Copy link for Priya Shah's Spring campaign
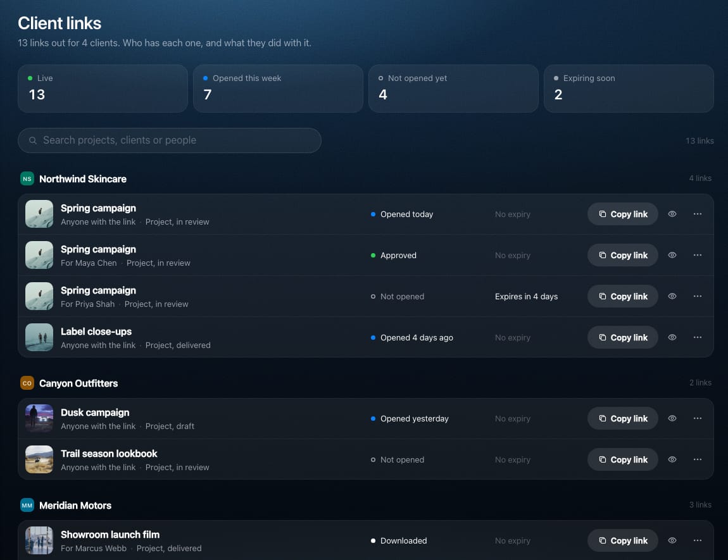This screenshot has width=728, height=560. [623, 296]
